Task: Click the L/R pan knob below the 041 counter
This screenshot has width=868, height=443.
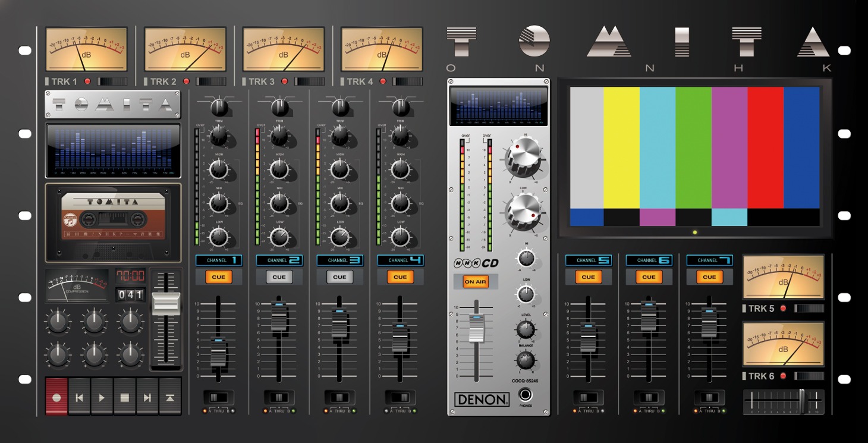Action: (x=130, y=322)
